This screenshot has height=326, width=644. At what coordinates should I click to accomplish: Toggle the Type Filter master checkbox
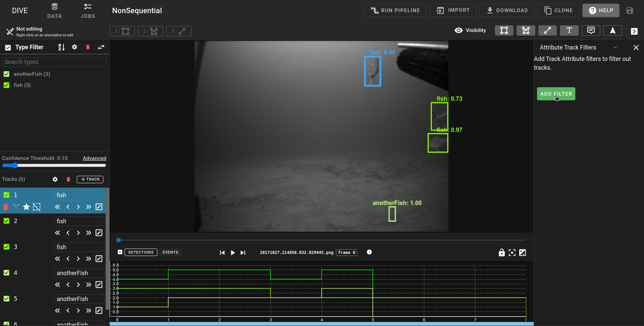[8, 47]
